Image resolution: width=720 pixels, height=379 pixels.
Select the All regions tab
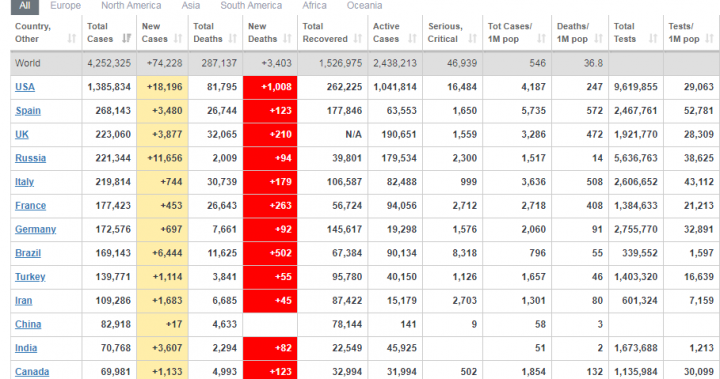pos(25,6)
